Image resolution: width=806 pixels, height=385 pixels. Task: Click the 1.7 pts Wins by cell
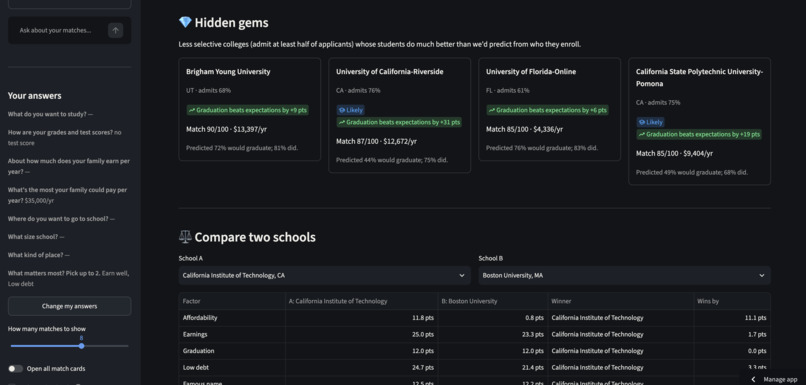coord(731,334)
